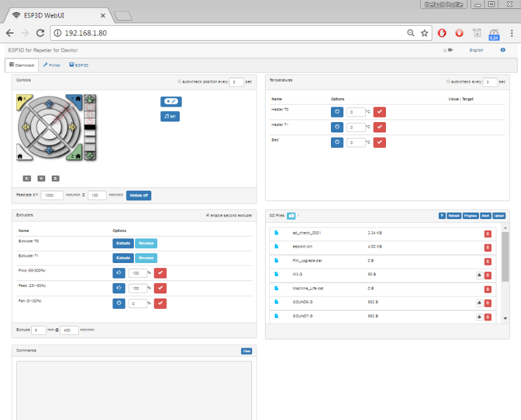Screen dimensions: 521x420
Task: Extrude with Extruder T1
Action: click(x=123, y=258)
